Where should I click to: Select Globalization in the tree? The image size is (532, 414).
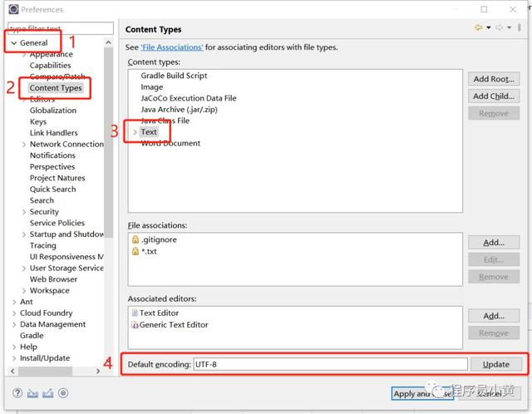[x=53, y=111]
